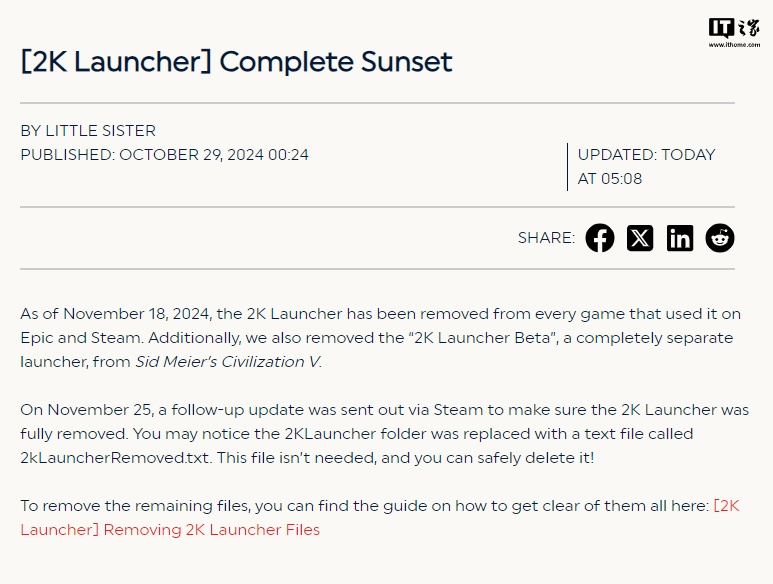Screen dimensions: 773x584
Task: Click the published date October 29, 2024
Action: (214, 155)
